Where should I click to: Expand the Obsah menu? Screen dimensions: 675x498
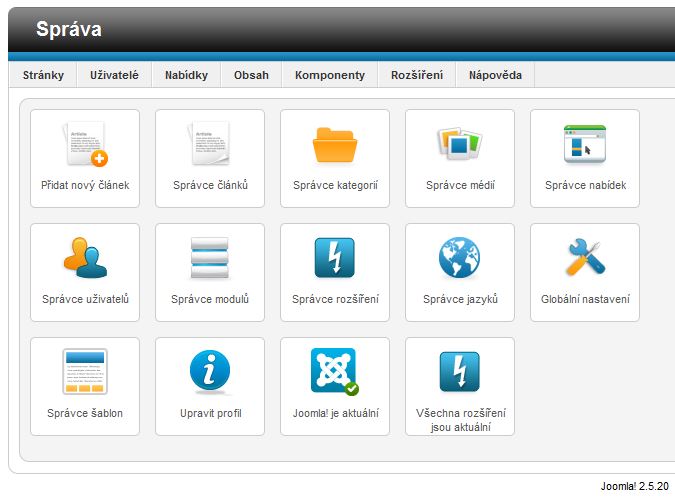click(251, 75)
